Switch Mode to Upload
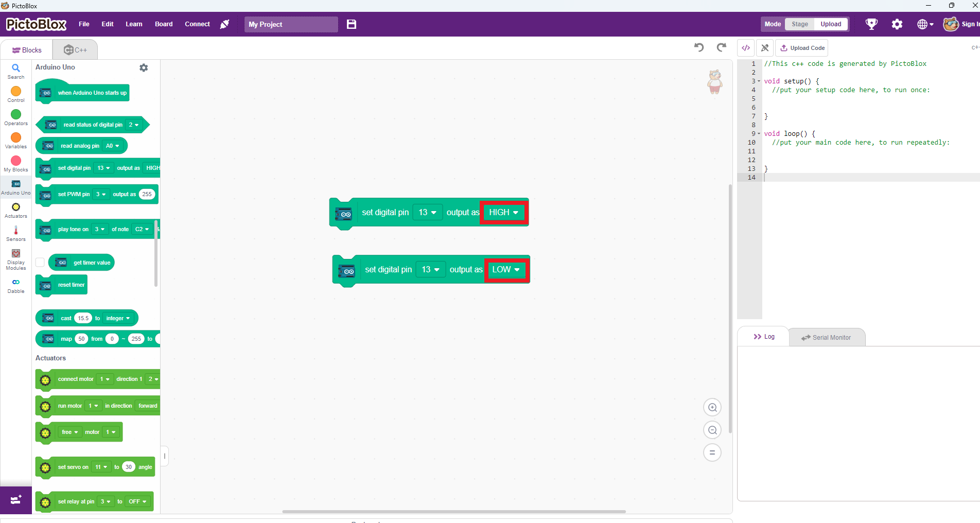Image resolution: width=980 pixels, height=523 pixels. (x=830, y=24)
